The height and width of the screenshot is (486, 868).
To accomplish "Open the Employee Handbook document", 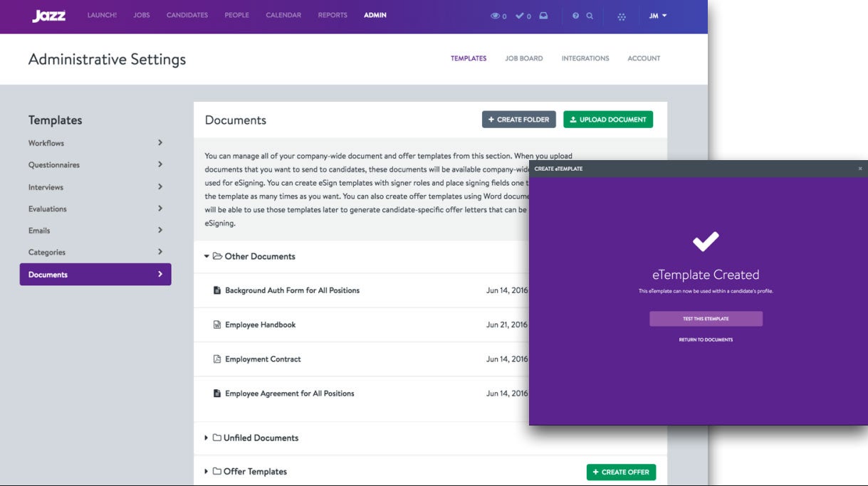I will (260, 325).
